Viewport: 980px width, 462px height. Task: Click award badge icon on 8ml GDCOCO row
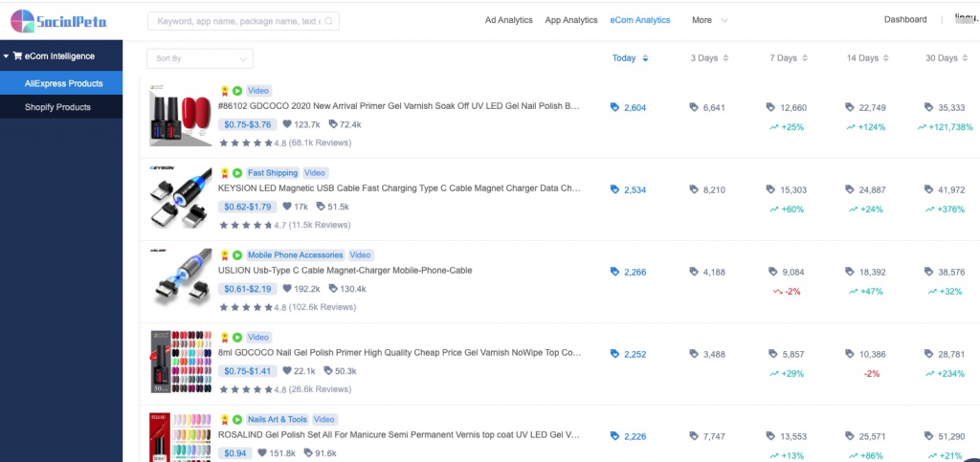pos(225,338)
